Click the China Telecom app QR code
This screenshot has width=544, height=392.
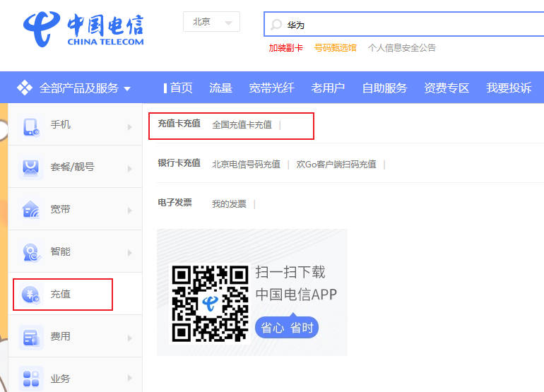(x=210, y=304)
